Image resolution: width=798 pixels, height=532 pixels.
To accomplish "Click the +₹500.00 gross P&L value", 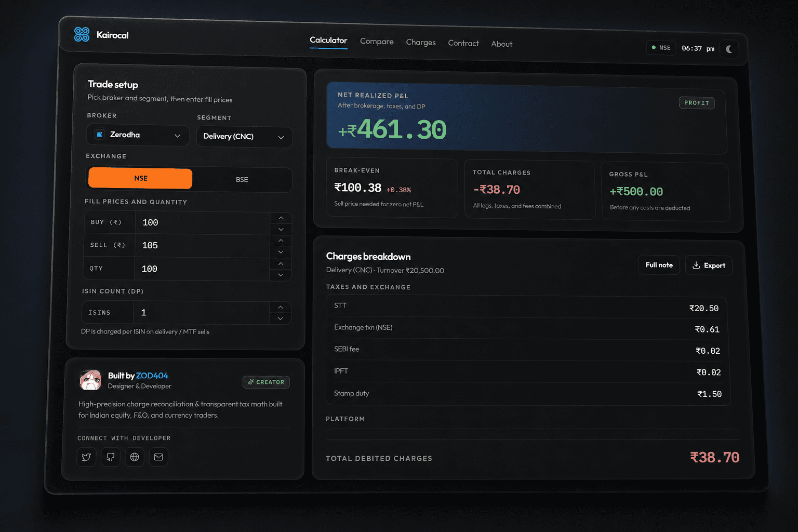I will [636, 192].
